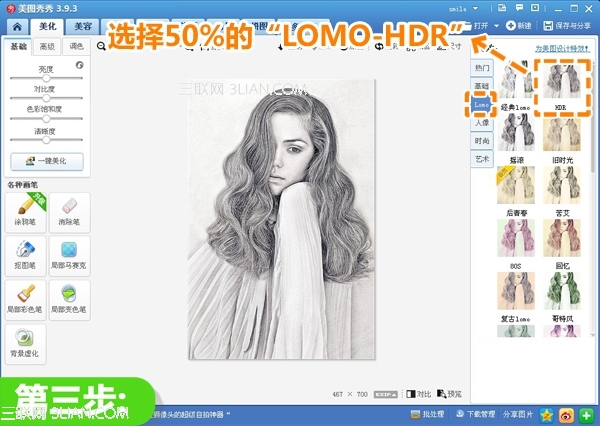The height and width of the screenshot is (426, 600).
Task: Apply the 旧时光 effect thumbnail
Action: pyautogui.click(x=562, y=134)
